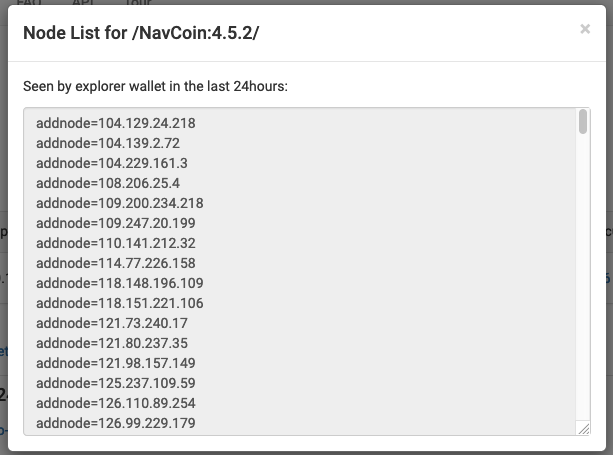This screenshot has width=613, height=455.
Task: Click the addnode=109.247.20.199 entry
Action: (116, 223)
